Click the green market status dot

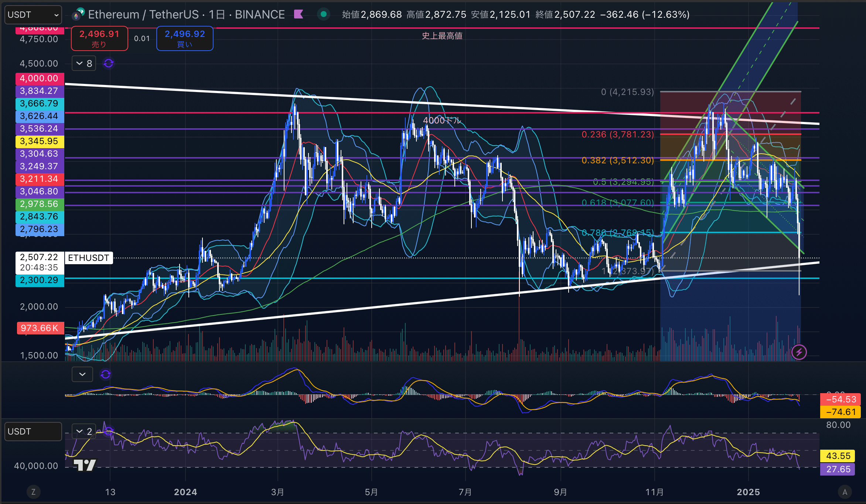coord(324,14)
